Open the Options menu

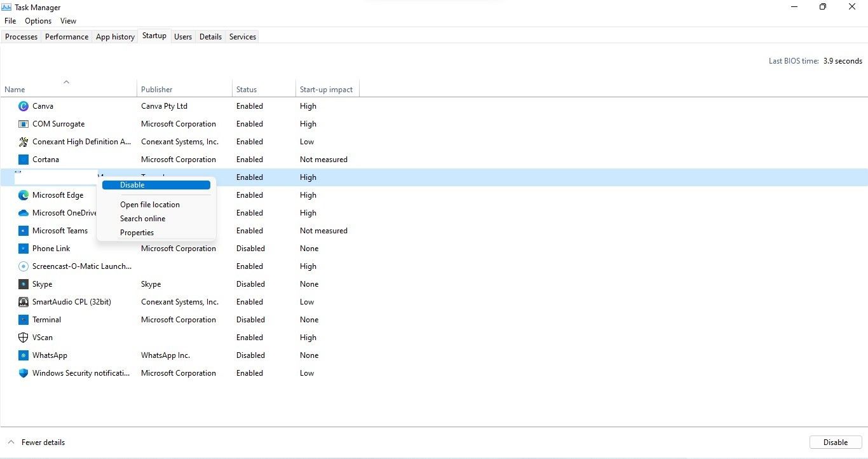(38, 21)
